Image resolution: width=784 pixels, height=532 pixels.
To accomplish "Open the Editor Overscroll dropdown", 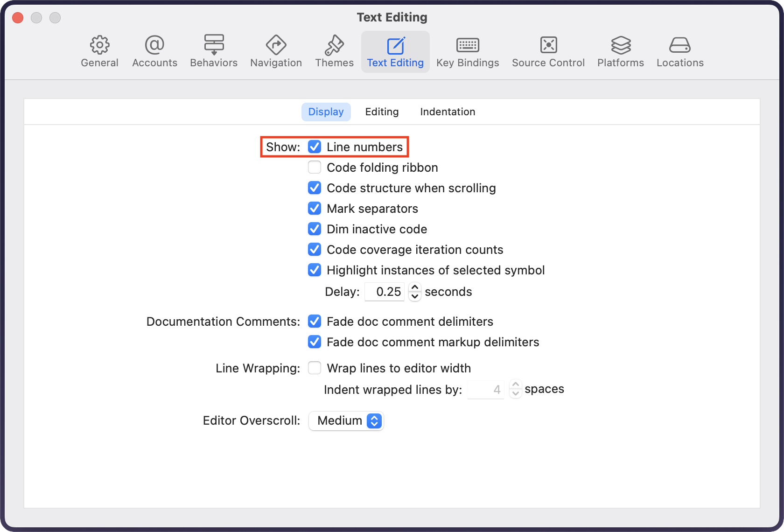I will [346, 420].
